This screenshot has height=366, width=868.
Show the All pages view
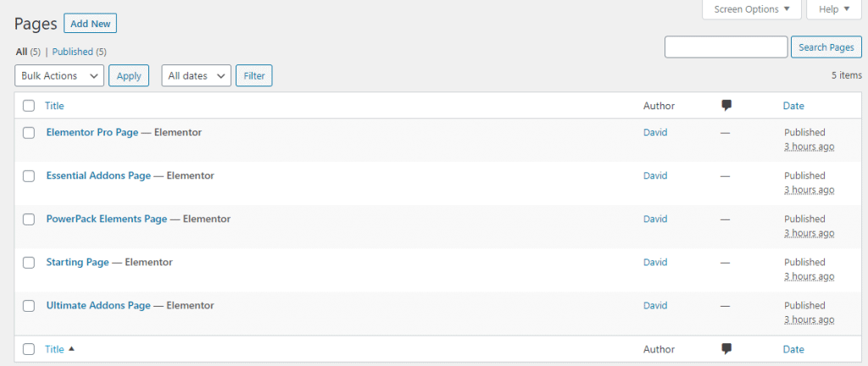pyautogui.click(x=21, y=52)
